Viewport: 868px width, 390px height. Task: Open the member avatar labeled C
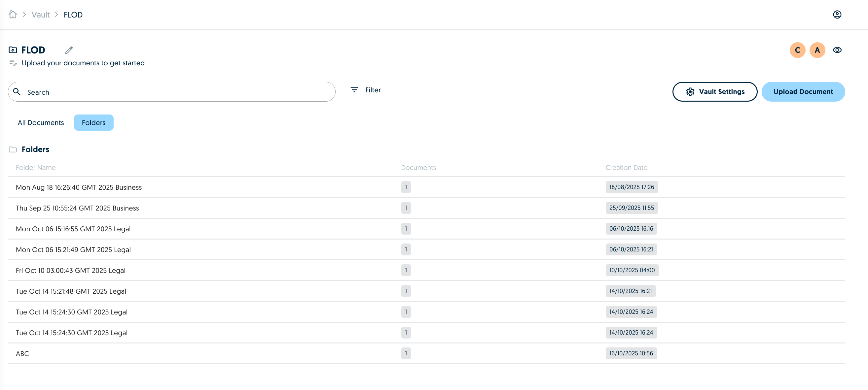click(x=797, y=50)
